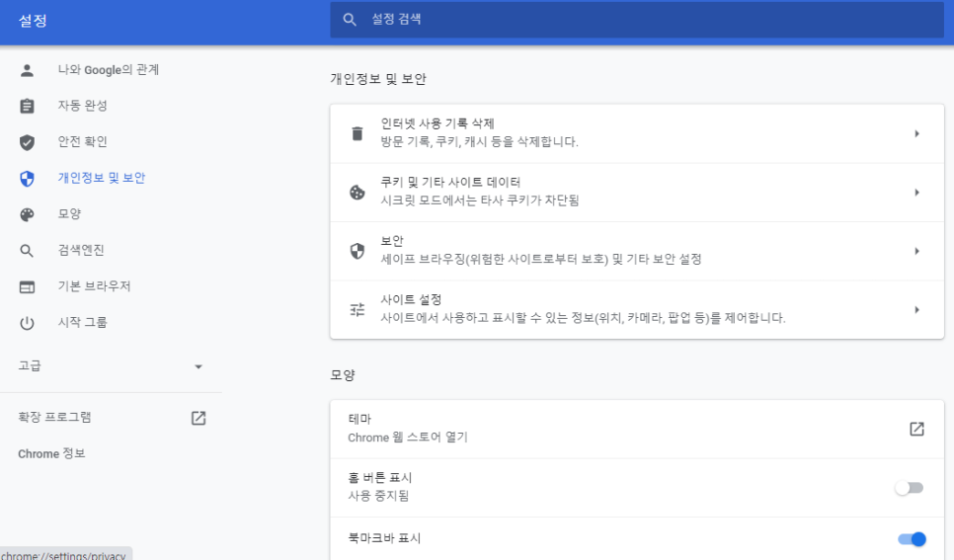Click the magnifier icon beside 검색엔진
The image size is (954, 560).
click(x=27, y=250)
